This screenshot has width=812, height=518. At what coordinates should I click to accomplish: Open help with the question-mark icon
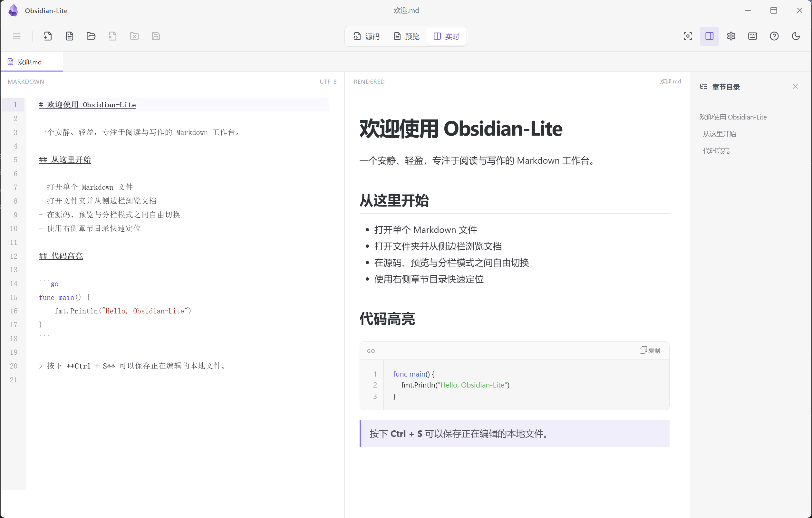point(774,36)
